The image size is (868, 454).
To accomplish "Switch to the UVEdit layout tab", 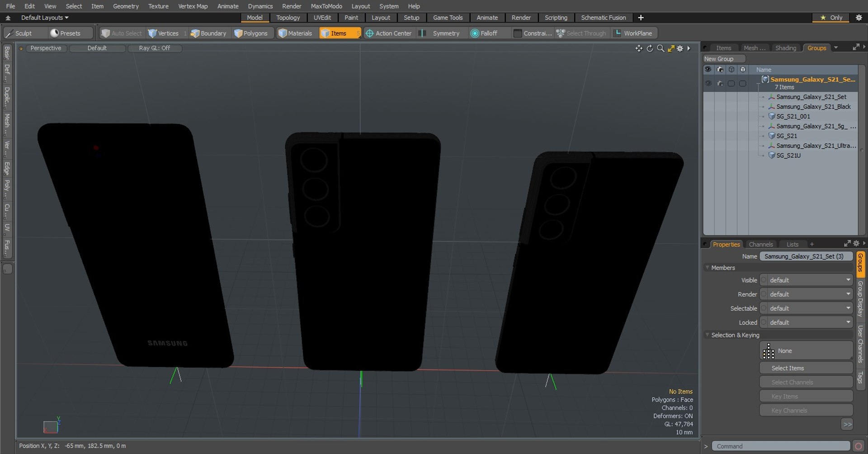I will pos(322,18).
